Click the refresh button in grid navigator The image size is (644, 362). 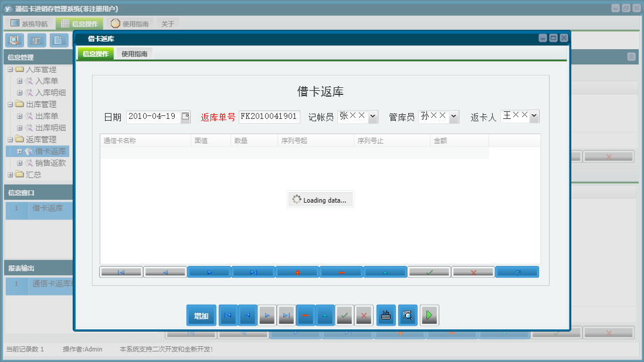[x=517, y=272]
